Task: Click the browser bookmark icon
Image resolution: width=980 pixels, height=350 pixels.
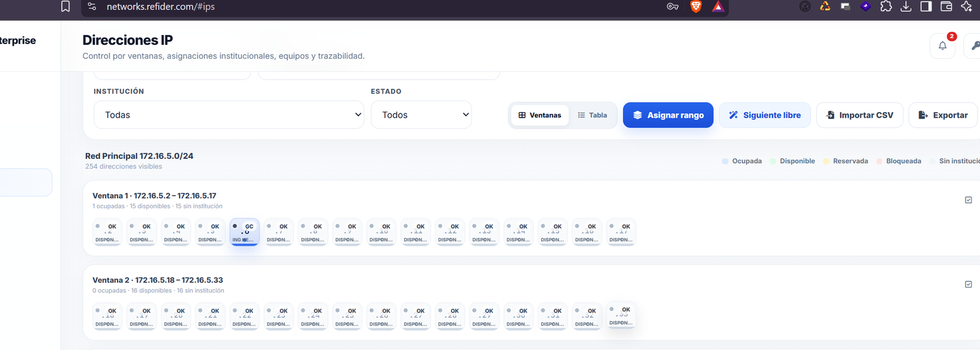Action: (x=66, y=7)
